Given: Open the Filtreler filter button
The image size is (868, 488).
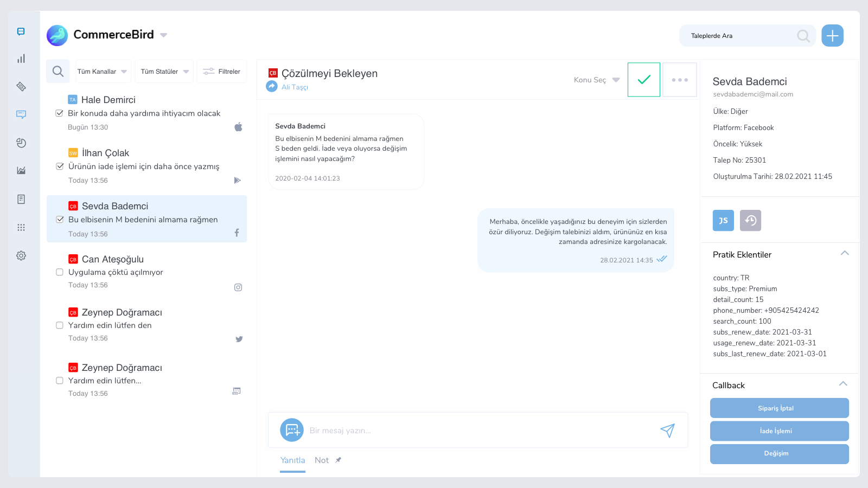Looking at the screenshot, I should 222,72.
